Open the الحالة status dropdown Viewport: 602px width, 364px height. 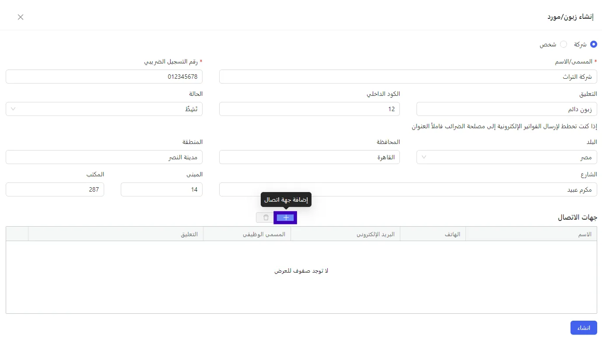[x=104, y=109]
